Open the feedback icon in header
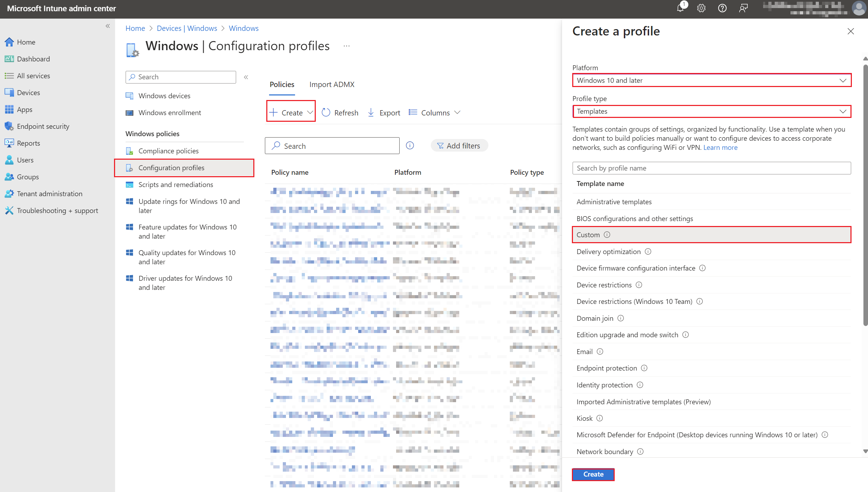Screen dimensions: 868x492 pyautogui.click(x=743, y=8)
